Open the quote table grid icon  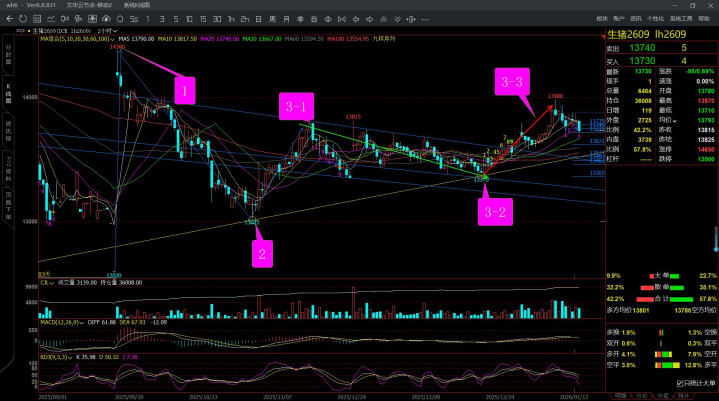tap(37, 19)
